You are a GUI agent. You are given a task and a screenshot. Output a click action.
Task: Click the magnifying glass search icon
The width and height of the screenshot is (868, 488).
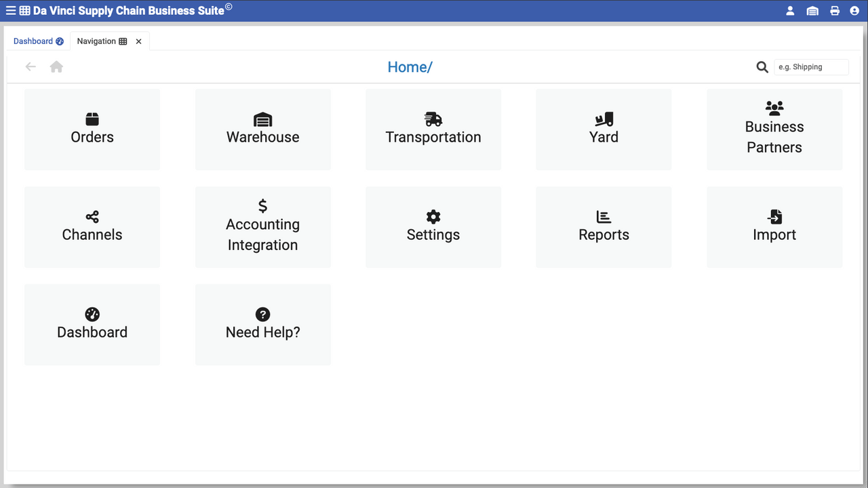click(x=762, y=67)
